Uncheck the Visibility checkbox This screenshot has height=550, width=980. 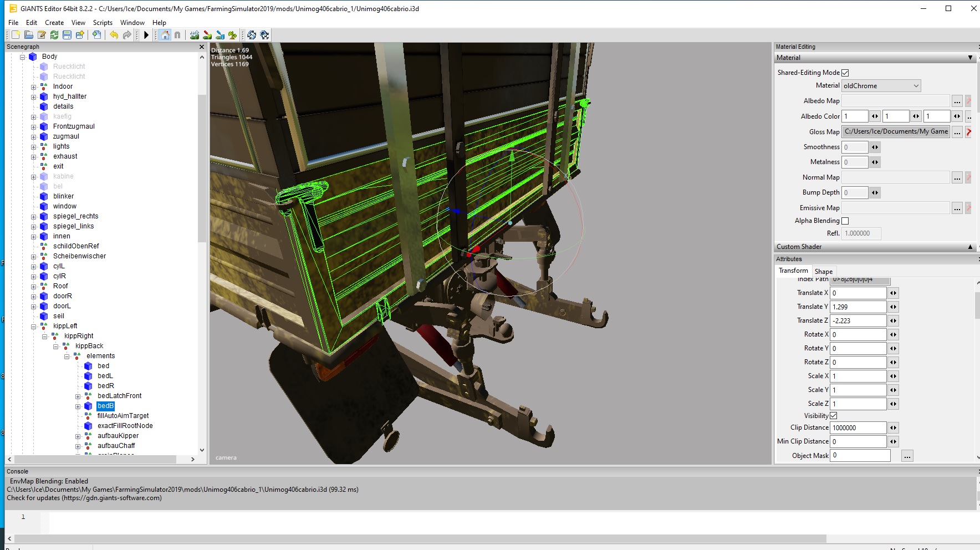pos(834,416)
